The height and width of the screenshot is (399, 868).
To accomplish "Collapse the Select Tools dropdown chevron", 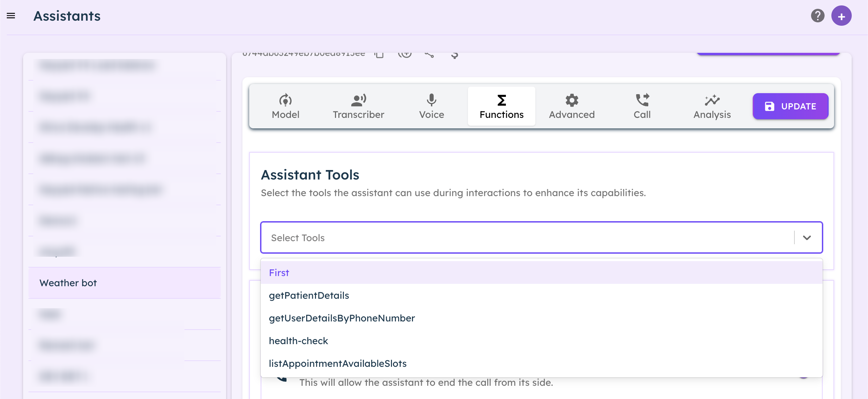I will point(807,238).
